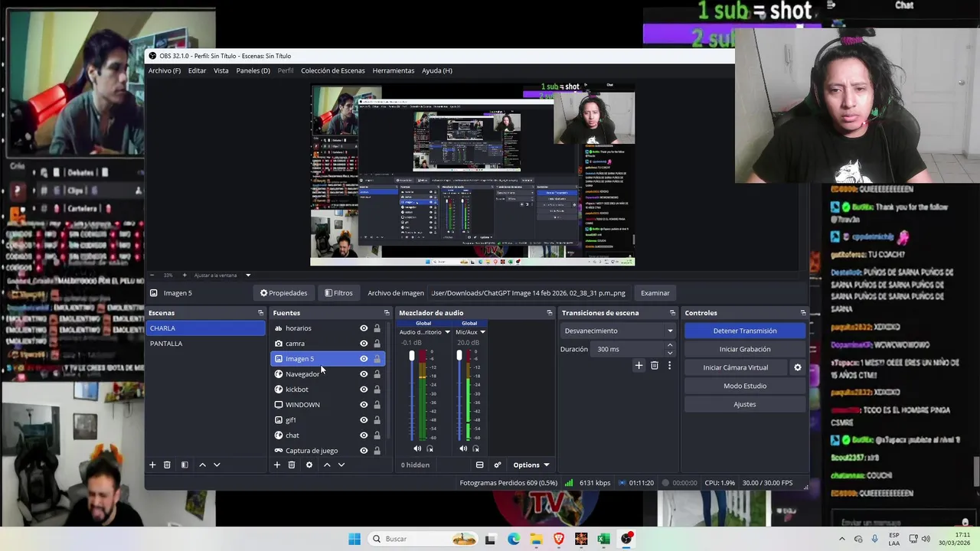Viewport: 980px width, 551px height.
Task: Show hidden system tray icons chevron
Action: click(x=843, y=539)
